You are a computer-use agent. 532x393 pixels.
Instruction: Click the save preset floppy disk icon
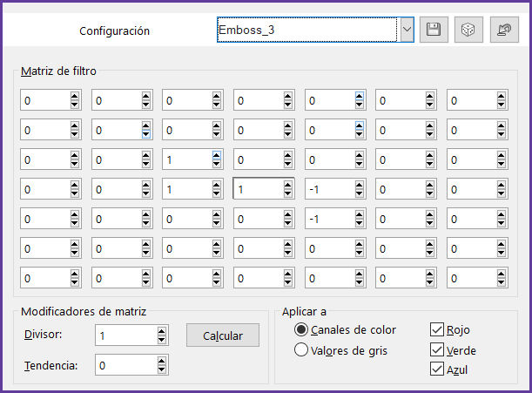click(x=434, y=30)
